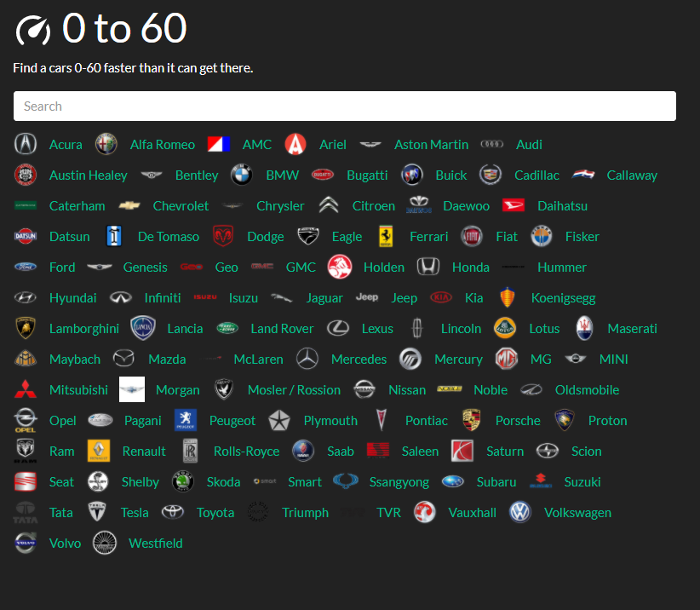Select the Lincoln brand link
Screen dimensions: 700x610
pyautogui.click(x=462, y=328)
